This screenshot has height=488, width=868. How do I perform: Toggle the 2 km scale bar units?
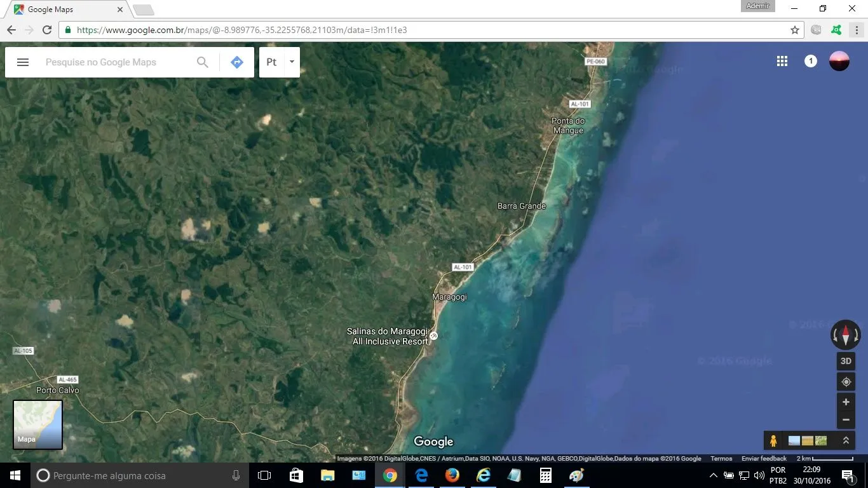click(825, 459)
